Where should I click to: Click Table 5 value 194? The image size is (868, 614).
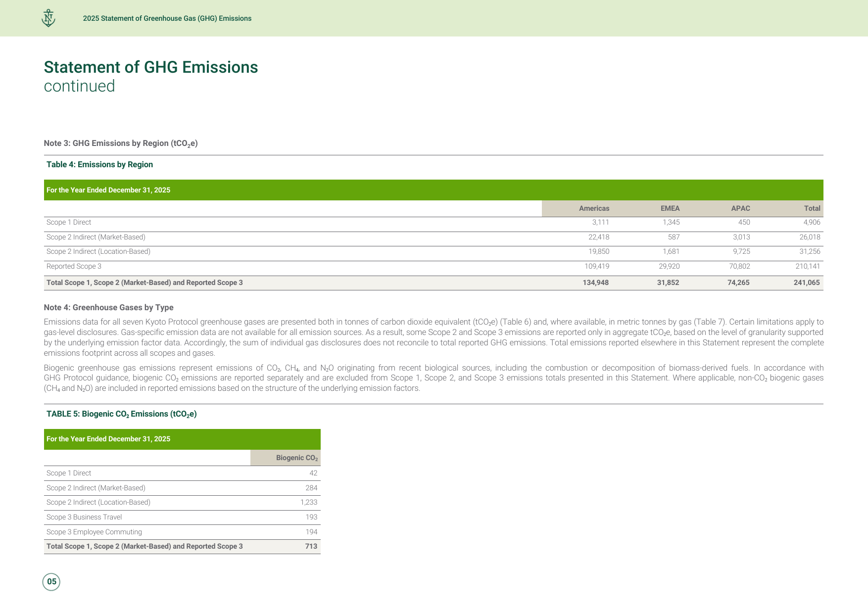coord(311,532)
